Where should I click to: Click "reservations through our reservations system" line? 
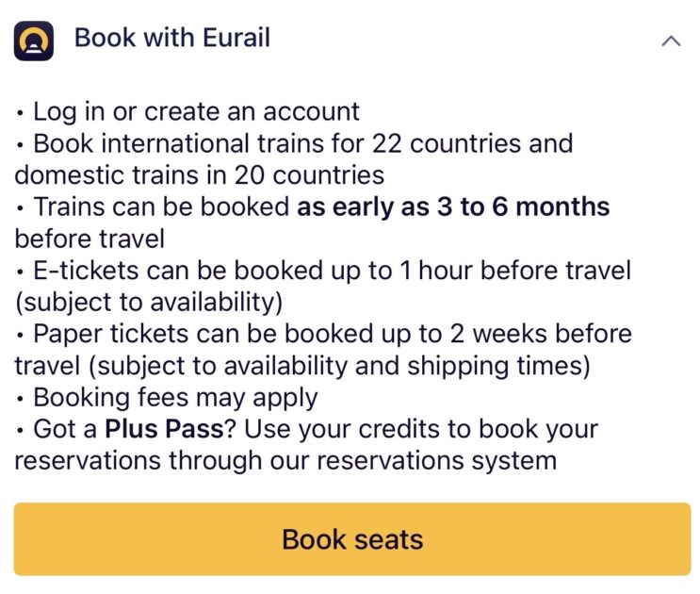285,461
